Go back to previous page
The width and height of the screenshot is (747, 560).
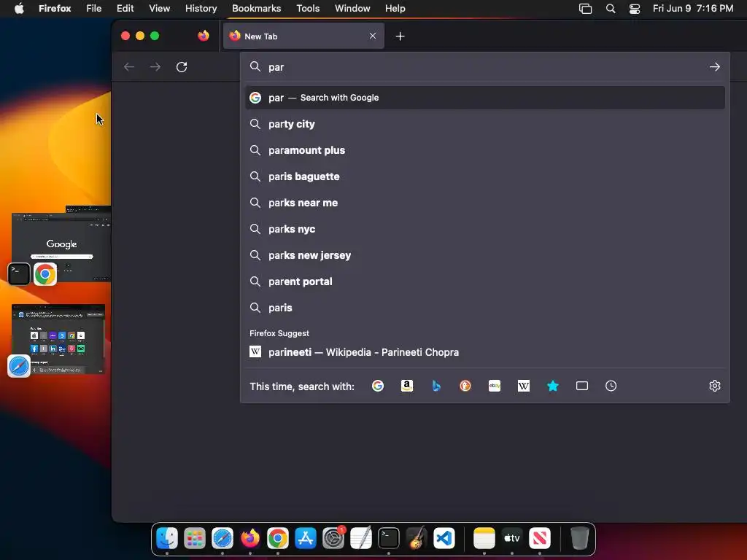[x=129, y=67]
